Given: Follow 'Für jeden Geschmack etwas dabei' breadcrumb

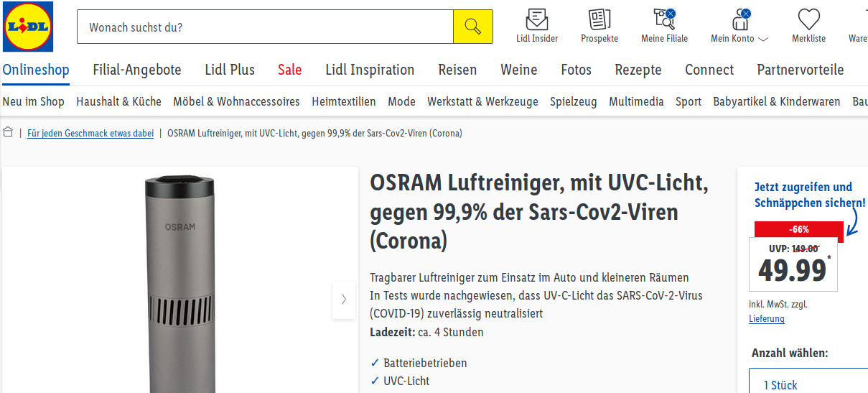Looking at the screenshot, I should tap(90, 133).
